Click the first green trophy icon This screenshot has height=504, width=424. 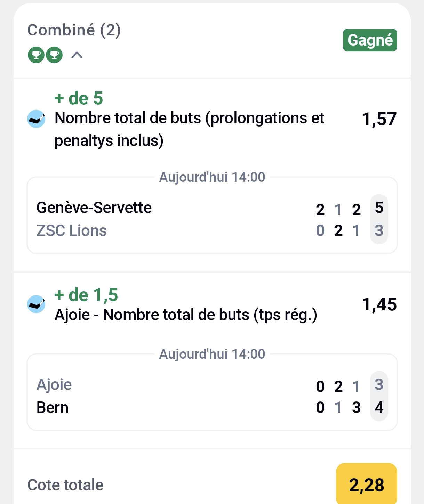pos(36,55)
